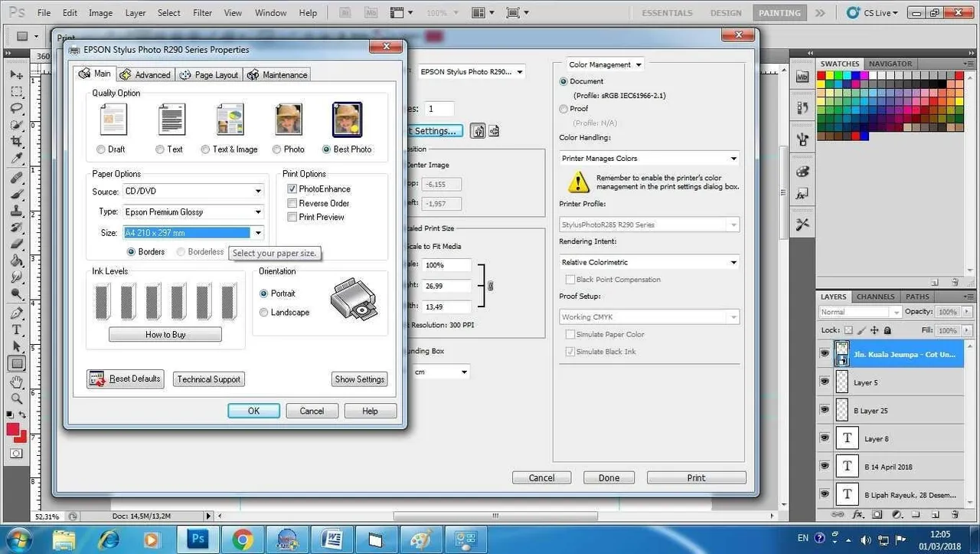Click the Reset Defaults button

click(126, 379)
